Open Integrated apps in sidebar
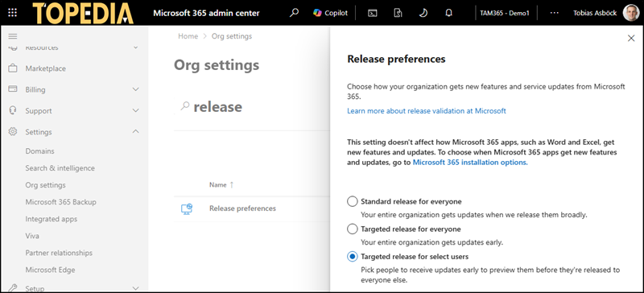 point(52,219)
